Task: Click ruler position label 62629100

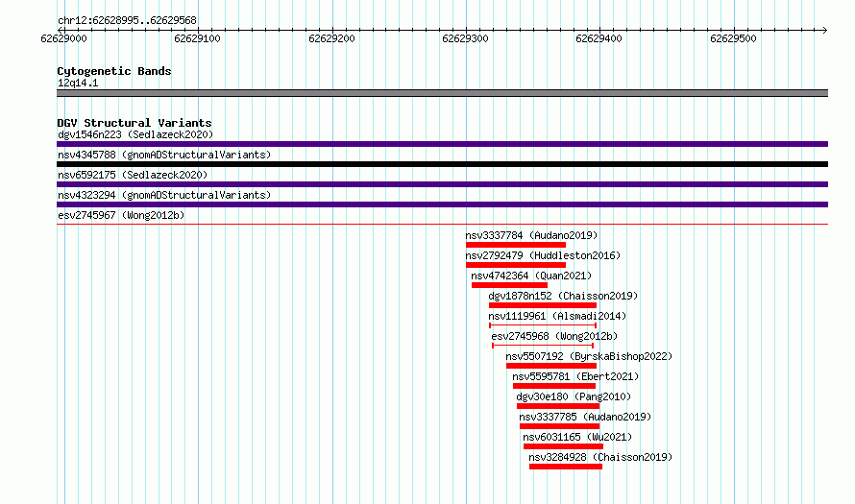Action: (197, 38)
